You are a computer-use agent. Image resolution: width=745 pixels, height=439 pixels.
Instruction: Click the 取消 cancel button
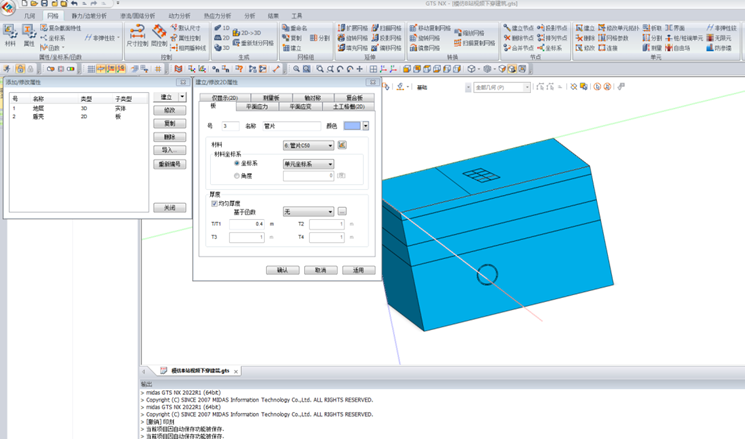(x=321, y=270)
